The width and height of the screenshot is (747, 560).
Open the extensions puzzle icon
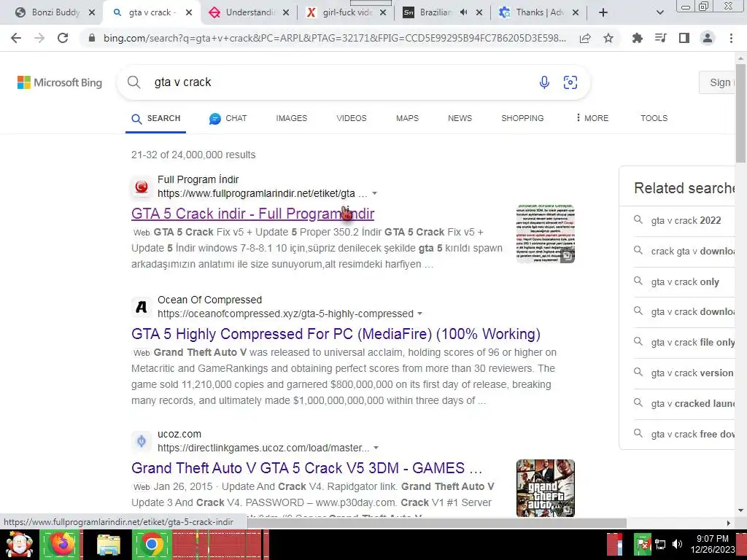tap(638, 38)
